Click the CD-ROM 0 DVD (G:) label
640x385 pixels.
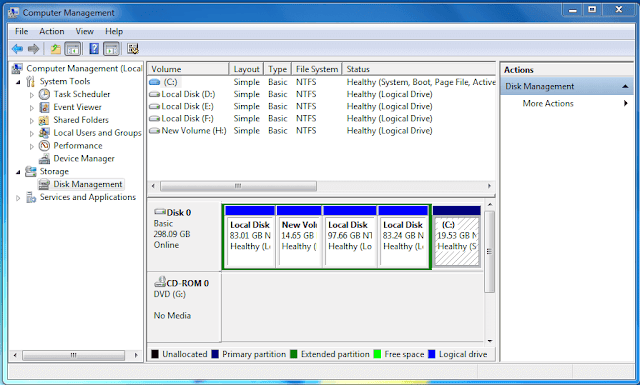(170, 294)
